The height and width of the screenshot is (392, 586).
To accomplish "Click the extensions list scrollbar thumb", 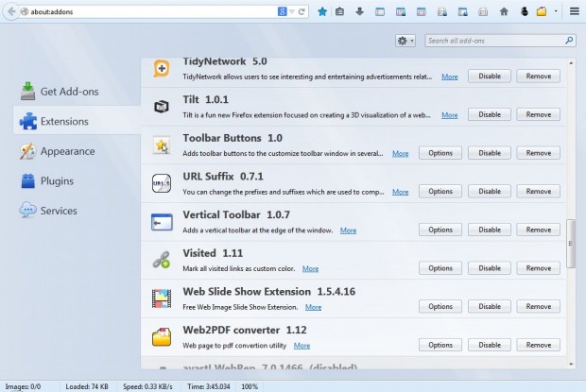I will 571,244.
